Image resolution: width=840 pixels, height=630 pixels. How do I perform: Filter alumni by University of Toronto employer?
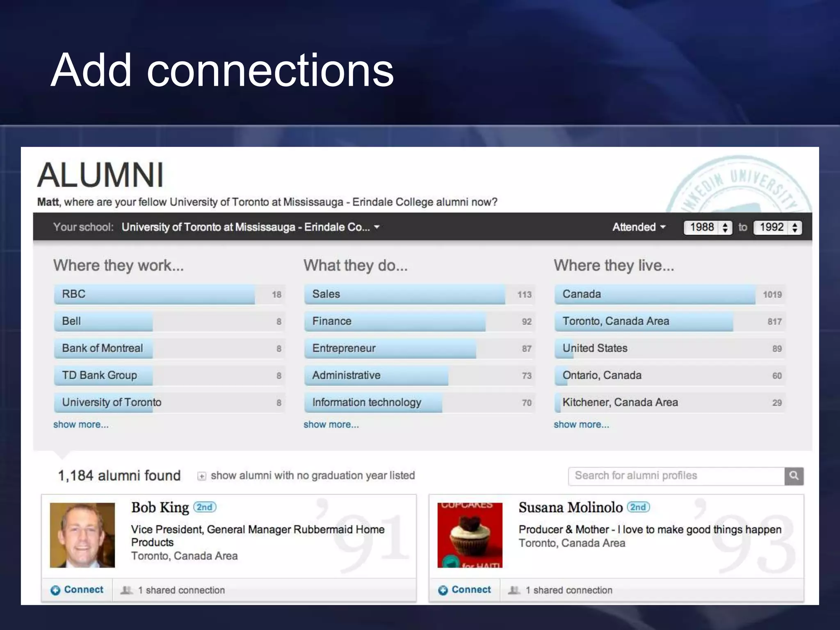(x=169, y=403)
